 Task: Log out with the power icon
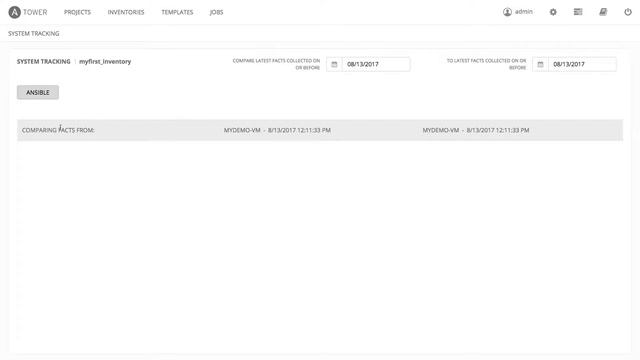tap(628, 12)
